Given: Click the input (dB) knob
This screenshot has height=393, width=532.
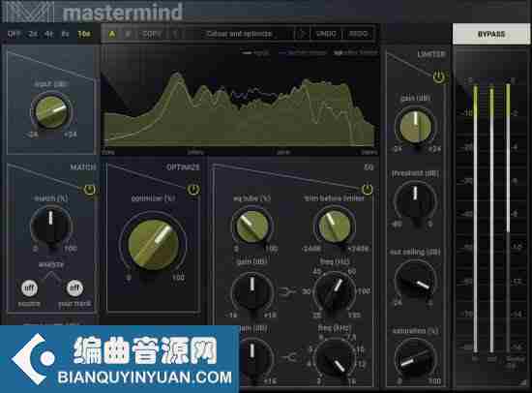Looking at the screenshot, I should 51,111.
